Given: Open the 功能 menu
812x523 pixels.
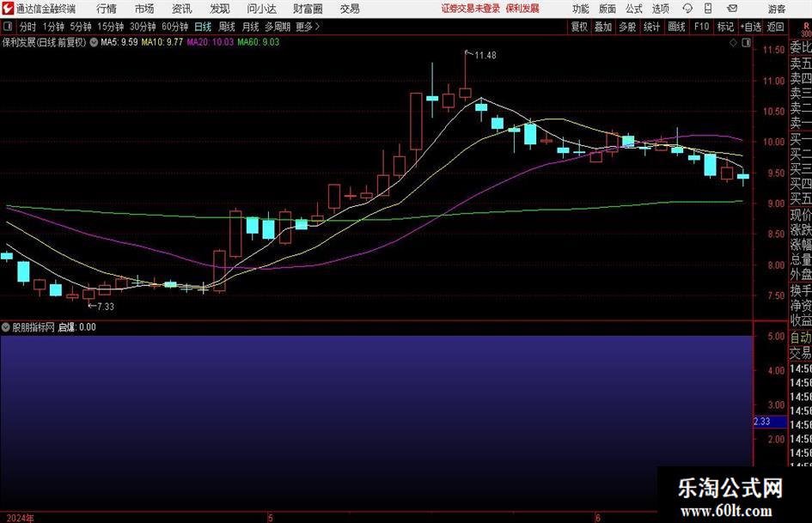Looking at the screenshot, I should pos(581,9).
